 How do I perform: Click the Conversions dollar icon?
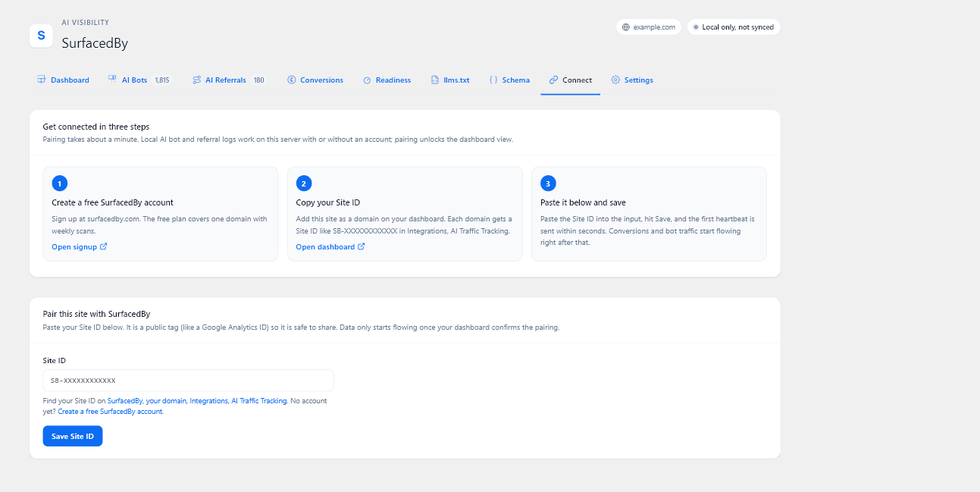point(291,80)
